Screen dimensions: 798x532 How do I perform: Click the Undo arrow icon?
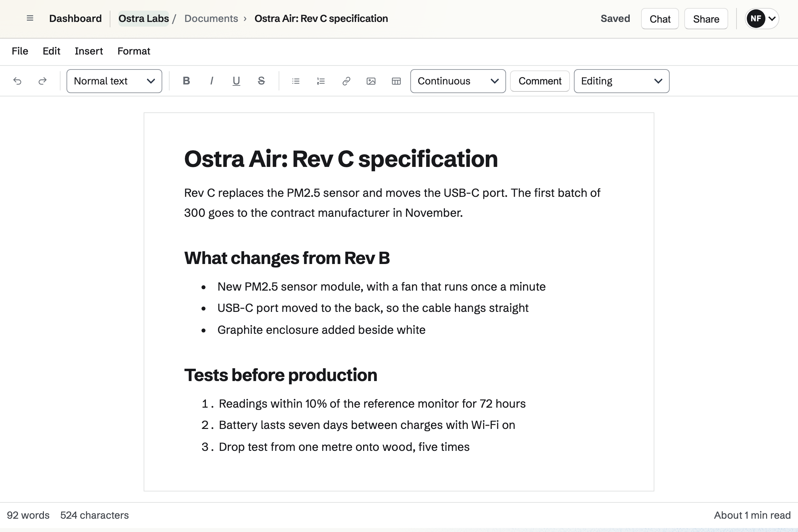coord(17,81)
